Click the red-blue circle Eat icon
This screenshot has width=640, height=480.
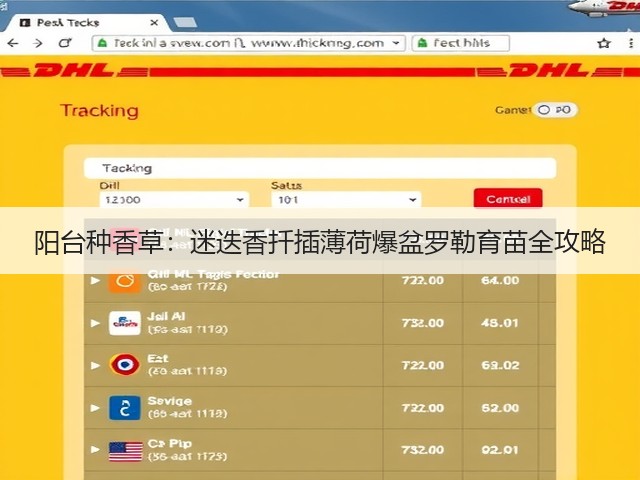[x=124, y=365]
